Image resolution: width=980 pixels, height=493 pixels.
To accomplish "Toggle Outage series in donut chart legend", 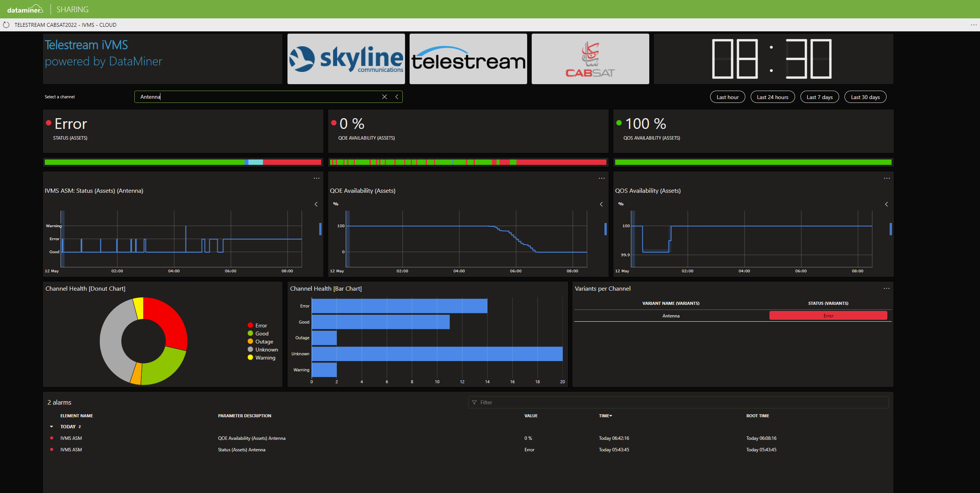I will click(x=260, y=342).
